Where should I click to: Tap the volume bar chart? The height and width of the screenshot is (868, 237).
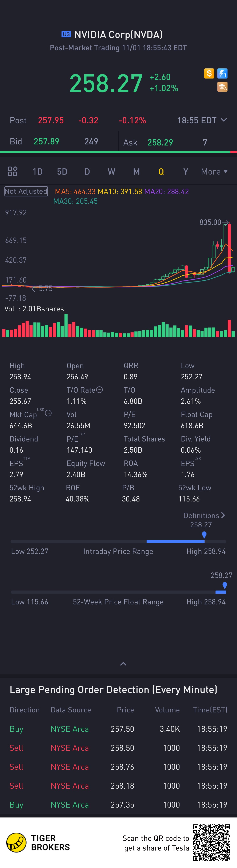click(x=118, y=325)
